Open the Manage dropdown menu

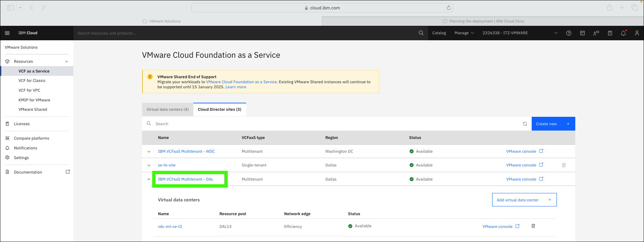click(x=464, y=33)
